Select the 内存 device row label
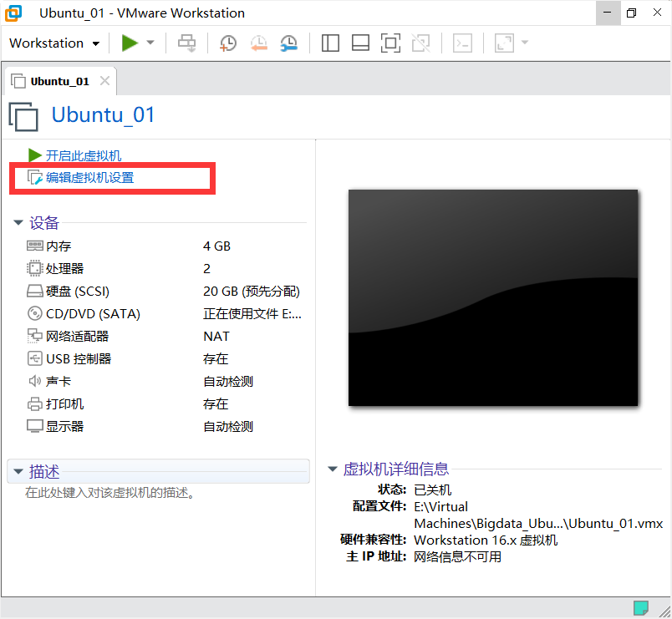The width and height of the screenshot is (672, 619). coord(59,246)
